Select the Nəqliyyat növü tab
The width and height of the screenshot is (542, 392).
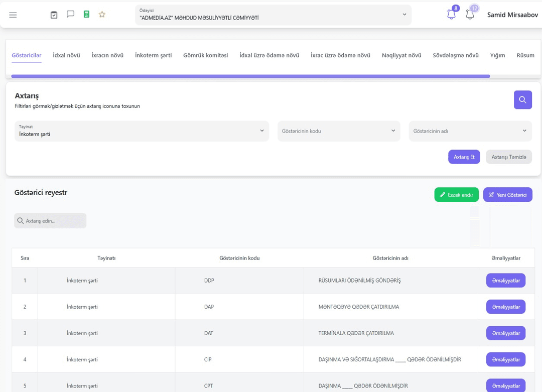401,55
